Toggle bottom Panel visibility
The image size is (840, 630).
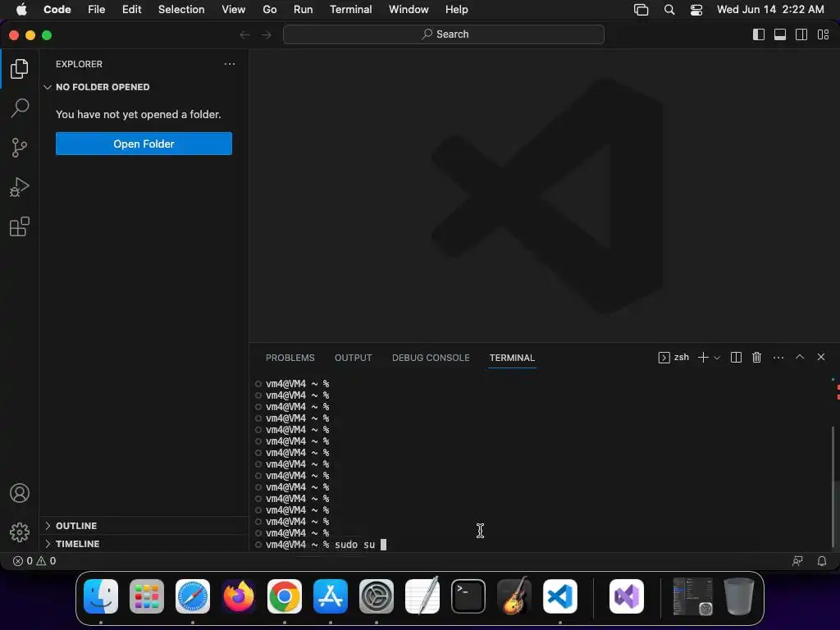point(780,34)
